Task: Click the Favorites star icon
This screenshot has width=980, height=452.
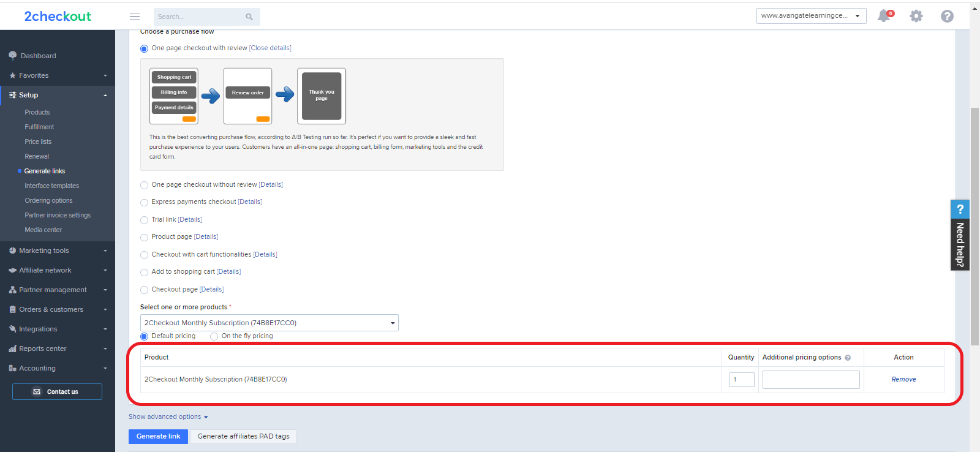Action: 12,75
